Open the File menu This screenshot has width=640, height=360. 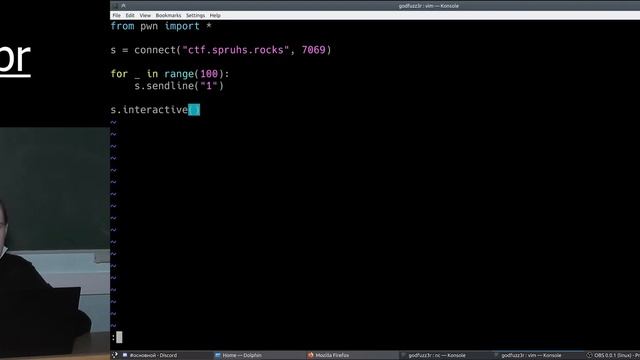point(116,16)
